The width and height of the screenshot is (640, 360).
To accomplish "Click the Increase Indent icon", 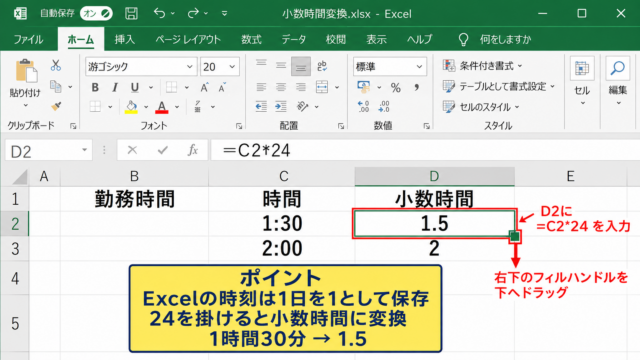I will [281, 107].
